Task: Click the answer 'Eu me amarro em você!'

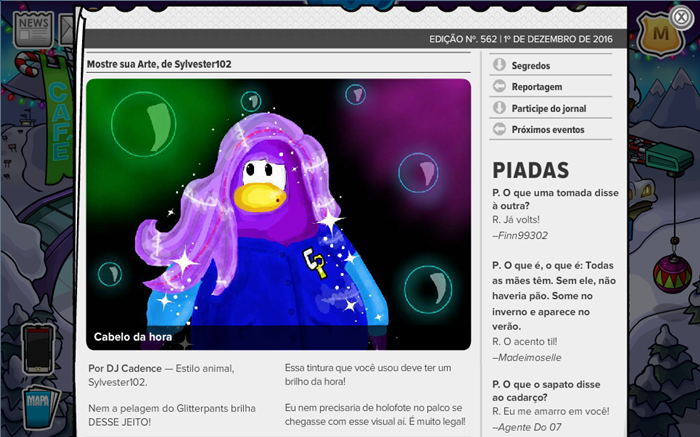Action: 556,411
